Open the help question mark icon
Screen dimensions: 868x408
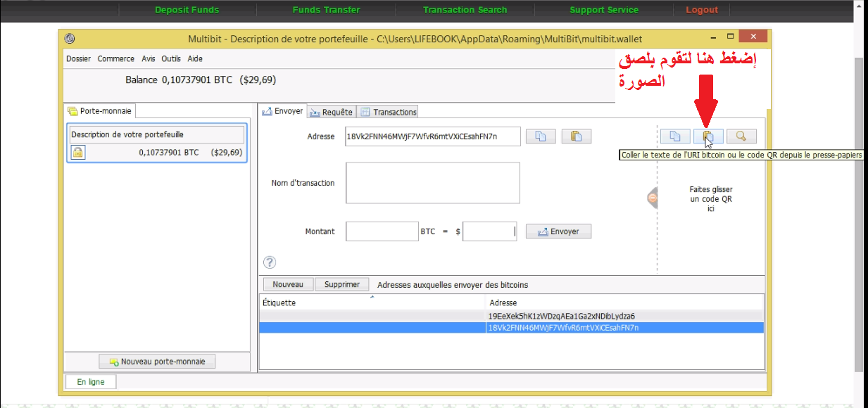(270, 262)
